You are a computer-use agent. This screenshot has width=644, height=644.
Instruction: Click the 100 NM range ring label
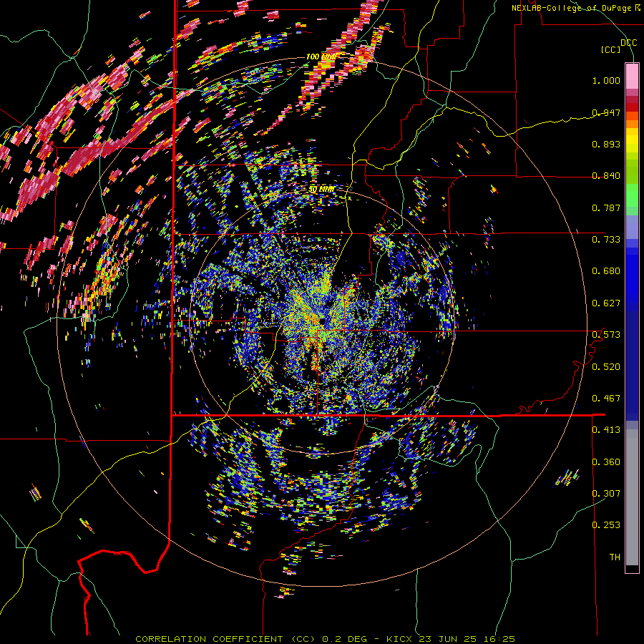[321, 57]
